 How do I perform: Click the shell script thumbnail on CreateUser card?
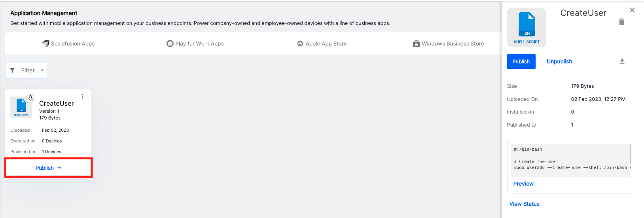coord(21,107)
